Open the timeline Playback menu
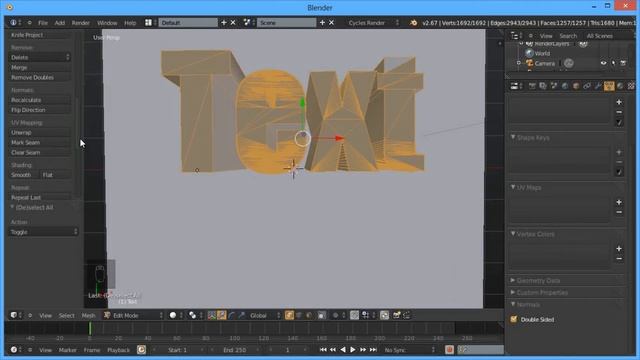Image resolution: width=640 pixels, height=360 pixels. pyautogui.click(x=118, y=350)
